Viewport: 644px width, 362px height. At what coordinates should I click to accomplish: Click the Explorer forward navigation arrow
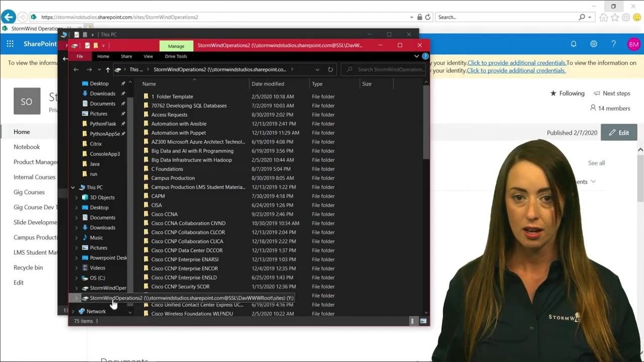(x=89, y=69)
